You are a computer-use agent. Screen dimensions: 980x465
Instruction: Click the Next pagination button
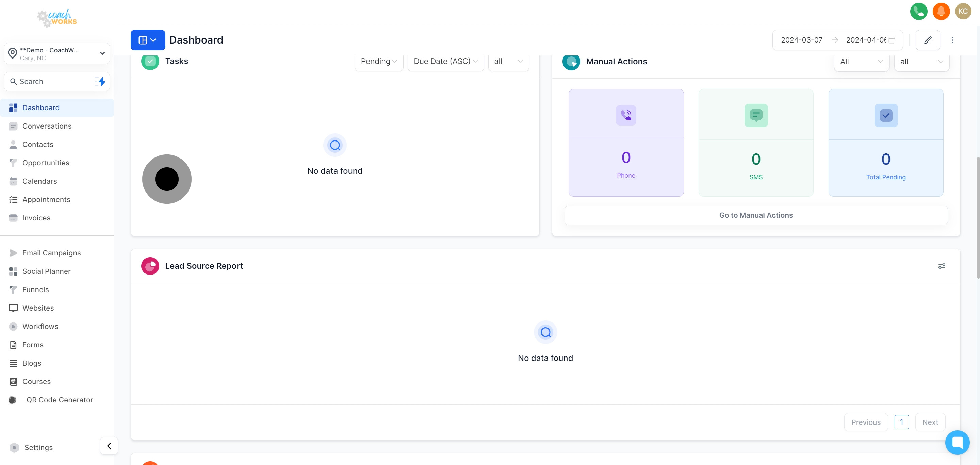click(x=930, y=422)
